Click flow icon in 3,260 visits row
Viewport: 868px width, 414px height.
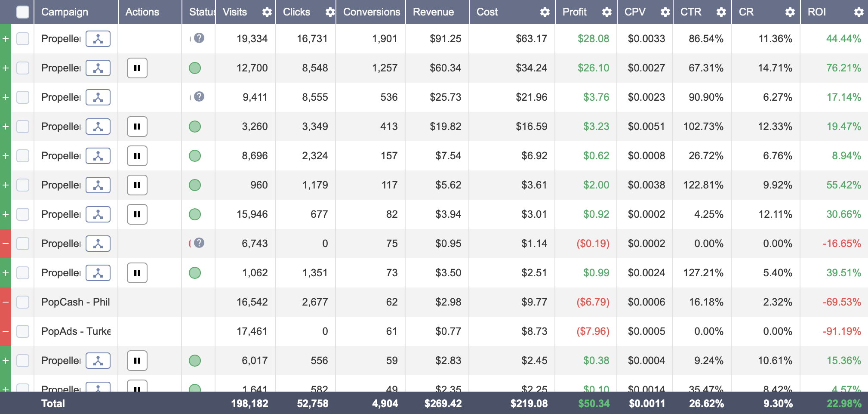point(98,127)
